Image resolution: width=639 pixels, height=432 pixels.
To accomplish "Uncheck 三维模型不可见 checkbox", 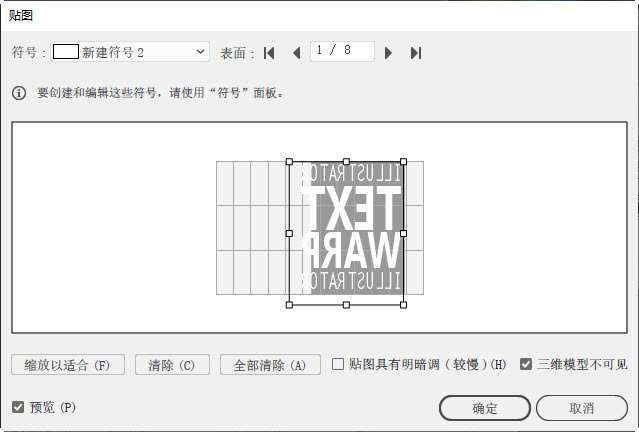I will click(x=526, y=364).
